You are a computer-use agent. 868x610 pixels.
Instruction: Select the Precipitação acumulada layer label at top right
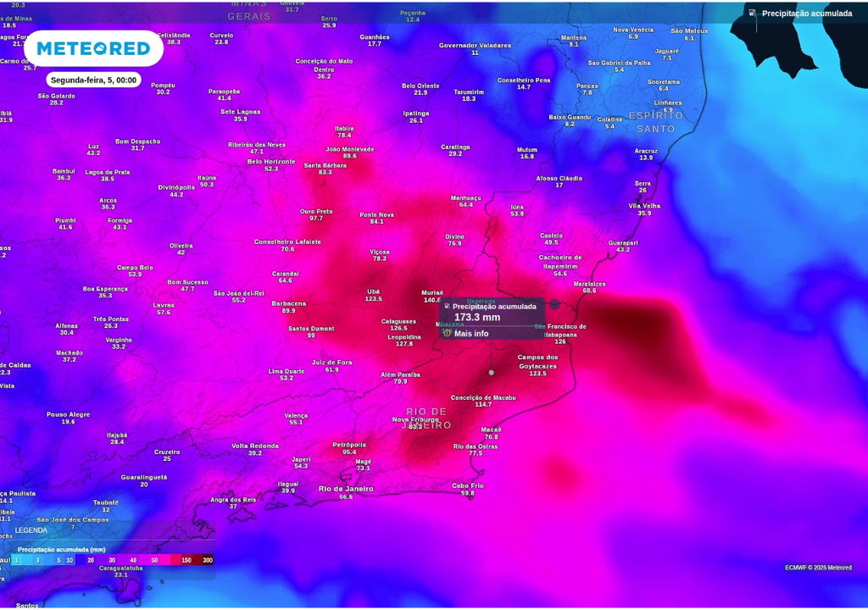click(x=807, y=14)
